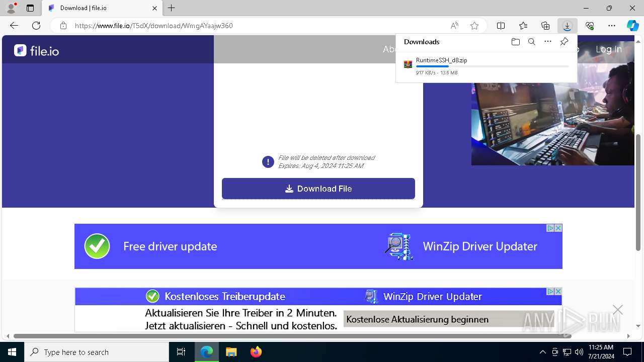Viewport: 644px width, 362px height.
Task: Open the Windows Start menu
Action: coord(12,352)
